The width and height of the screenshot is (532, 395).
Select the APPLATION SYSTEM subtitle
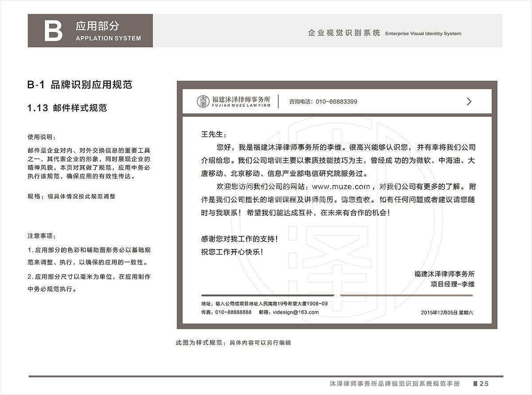[109, 38]
